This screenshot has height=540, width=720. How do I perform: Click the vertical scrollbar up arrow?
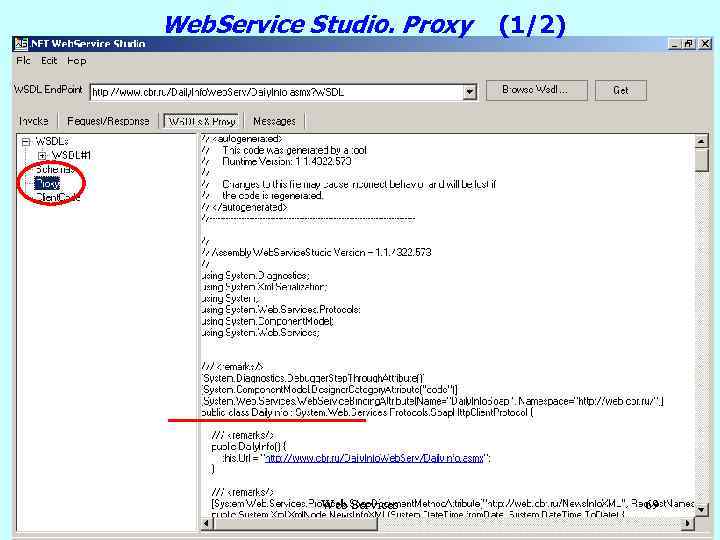[x=701, y=141]
